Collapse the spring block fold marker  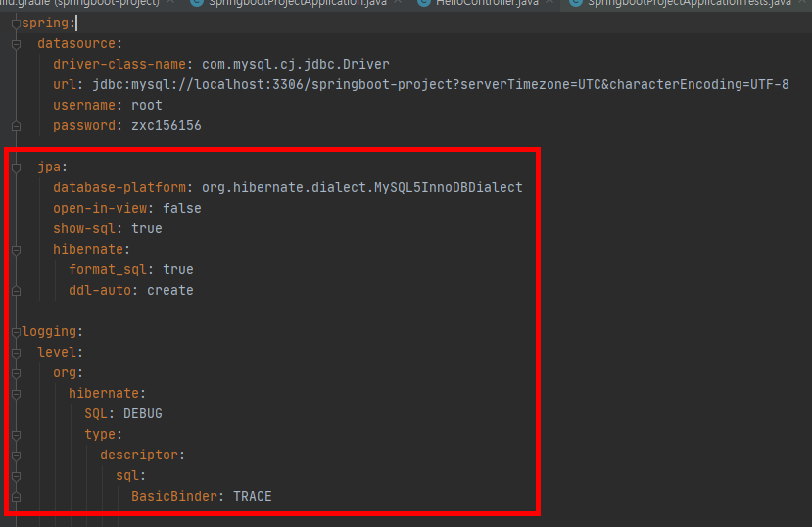coord(16,24)
